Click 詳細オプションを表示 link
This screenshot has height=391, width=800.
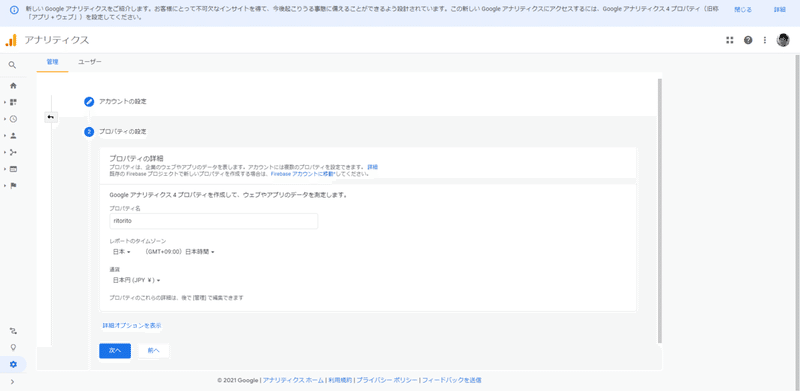pyautogui.click(x=132, y=325)
